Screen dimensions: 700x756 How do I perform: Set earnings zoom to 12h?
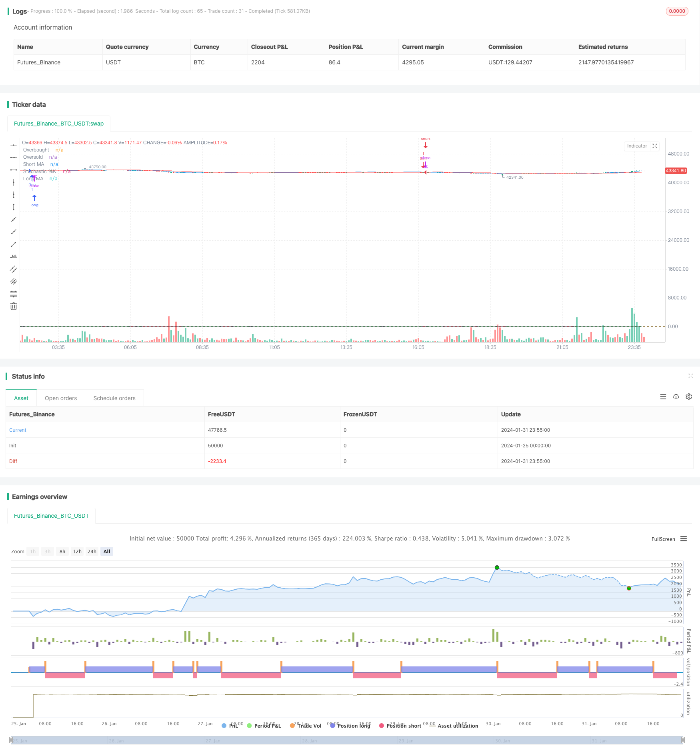pos(77,551)
